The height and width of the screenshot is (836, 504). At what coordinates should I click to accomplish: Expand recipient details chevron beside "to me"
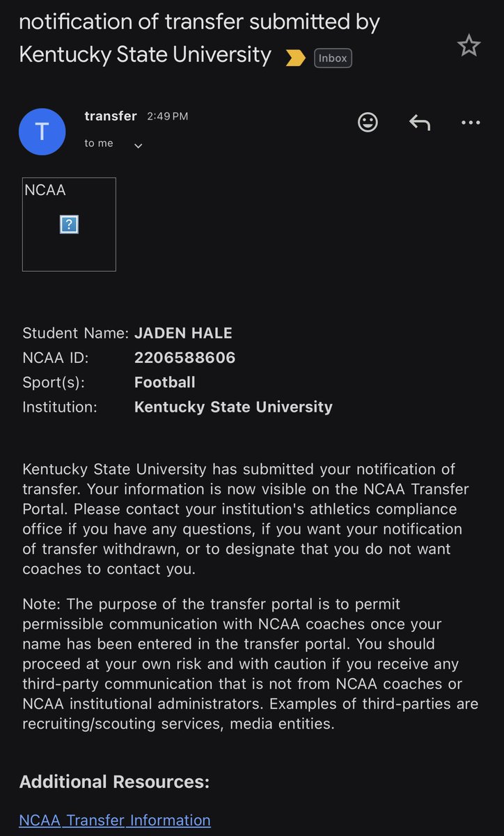pyautogui.click(x=138, y=146)
